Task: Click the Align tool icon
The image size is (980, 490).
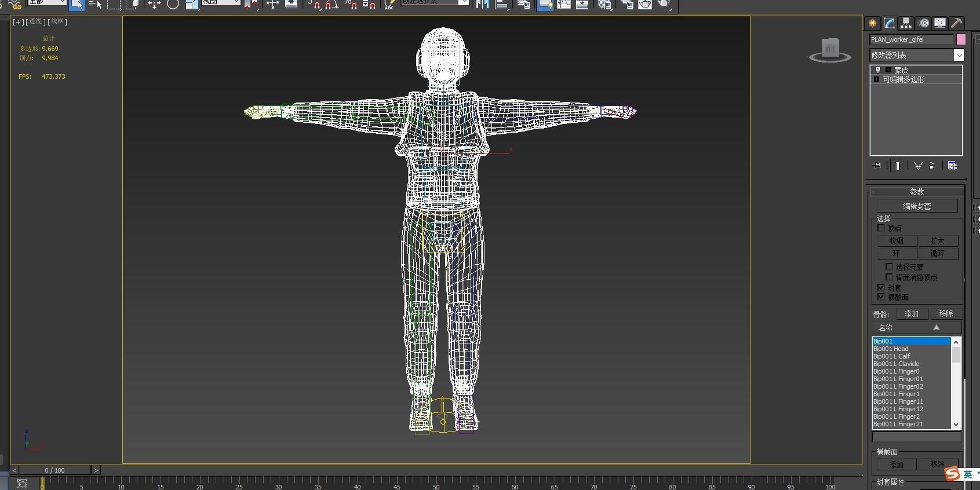Action: (x=502, y=5)
